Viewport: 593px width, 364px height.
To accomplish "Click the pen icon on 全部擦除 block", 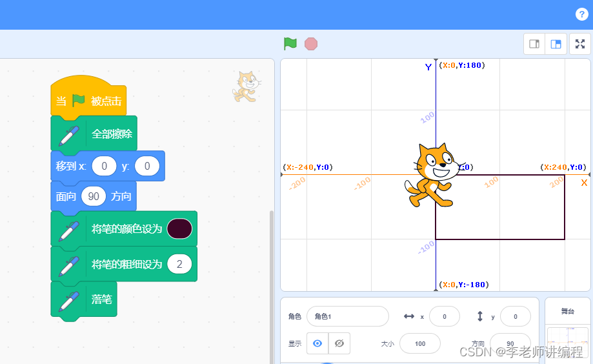I will coord(69,136).
